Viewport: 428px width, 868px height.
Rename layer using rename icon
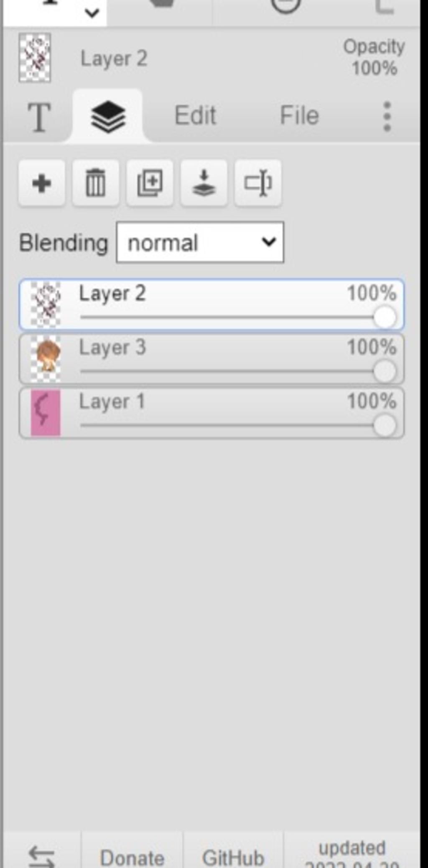(x=258, y=183)
